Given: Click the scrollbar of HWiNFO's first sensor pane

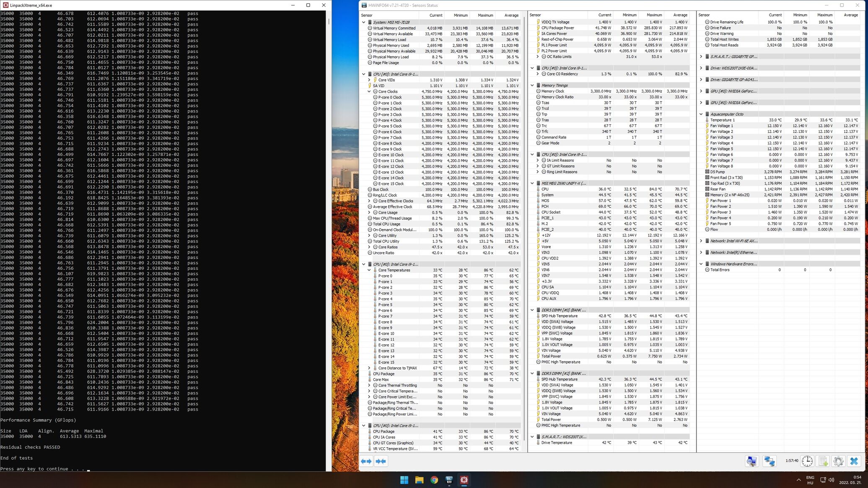Looking at the screenshot, I should tap(523, 230).
